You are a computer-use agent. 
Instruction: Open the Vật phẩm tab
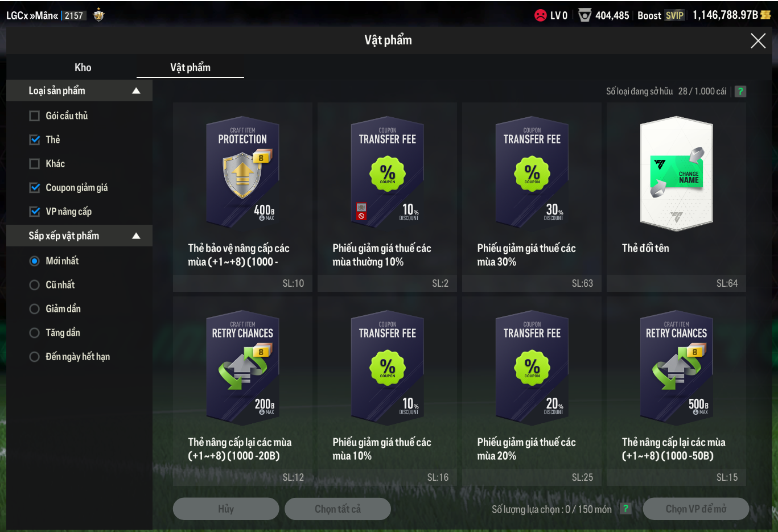(x=190, y=68)
